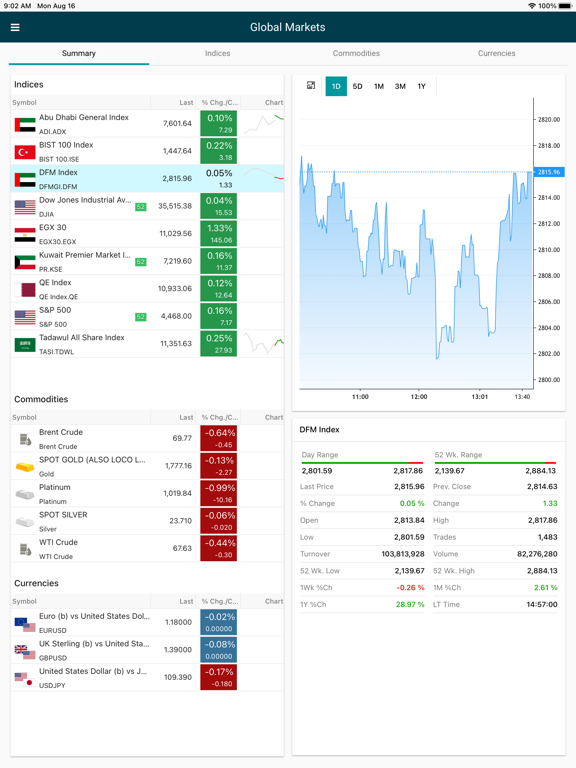Sort Indices table by Last header
This screenshot has height=768, width=576.
click(186, 102)
